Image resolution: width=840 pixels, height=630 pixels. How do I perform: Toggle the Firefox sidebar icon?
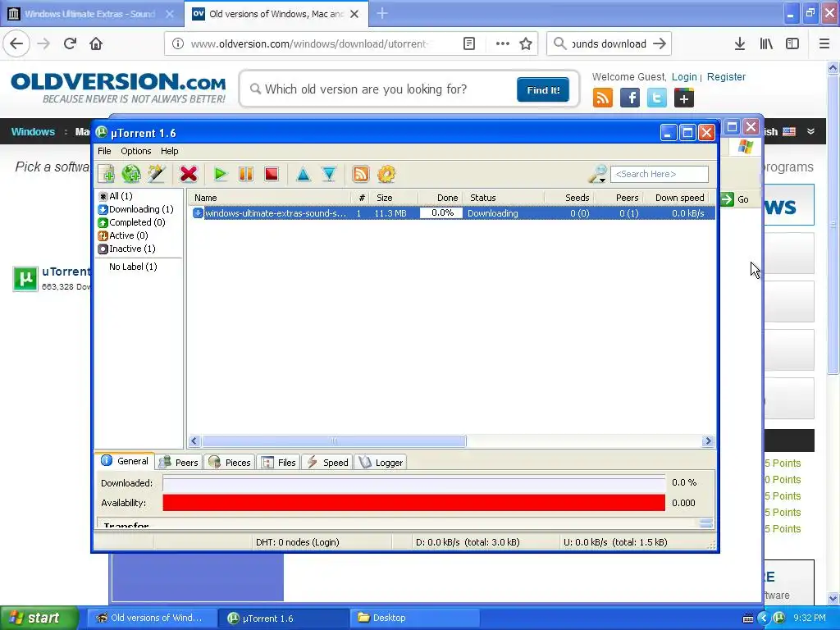pyautogui.click(x=792, y=43)
